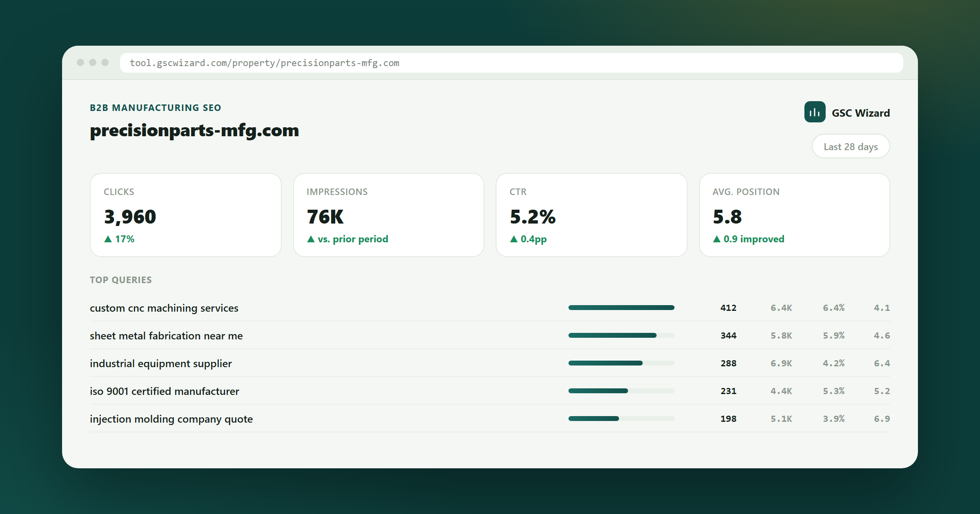
Task: Select the Avg. Position metric card
Action: coord(795,215)
